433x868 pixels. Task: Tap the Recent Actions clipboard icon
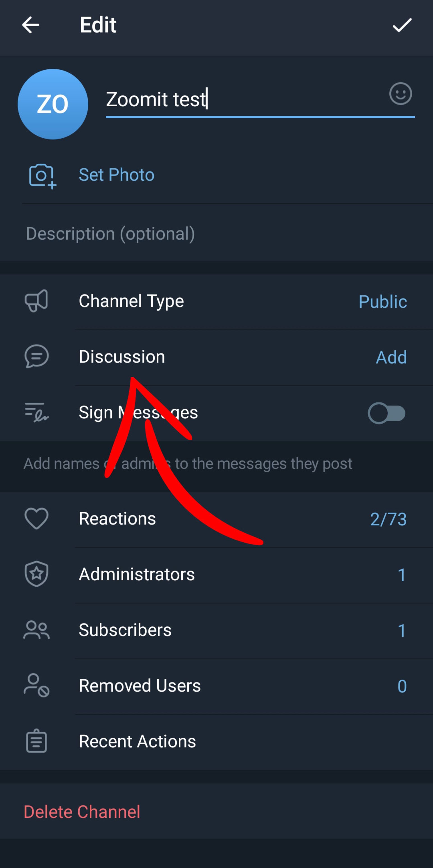[x=36, y=741]
